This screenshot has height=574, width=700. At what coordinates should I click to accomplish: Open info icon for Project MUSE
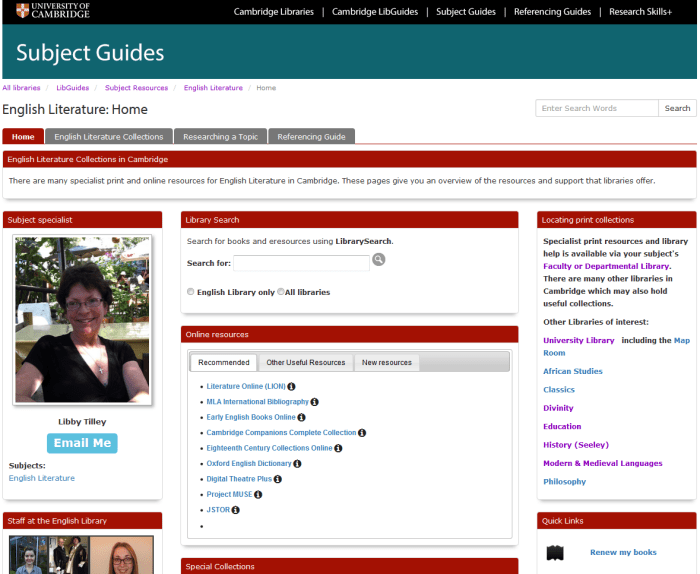pos(258,495)
